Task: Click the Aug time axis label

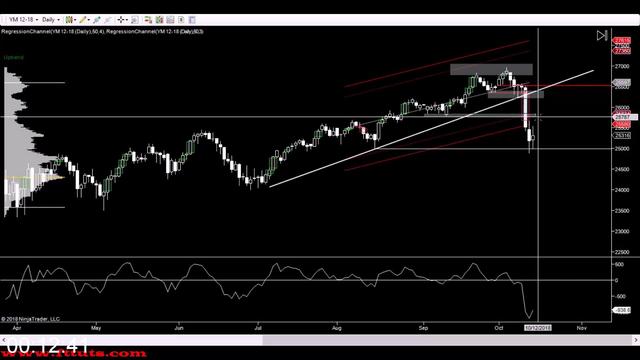Action: click(337, 328)
